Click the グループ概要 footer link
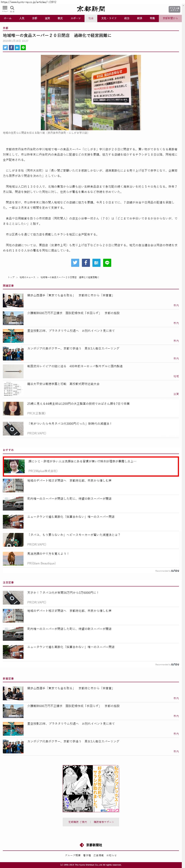Image resolution: width=185 pixels, height=868 pixels. [x=73, y=855]
